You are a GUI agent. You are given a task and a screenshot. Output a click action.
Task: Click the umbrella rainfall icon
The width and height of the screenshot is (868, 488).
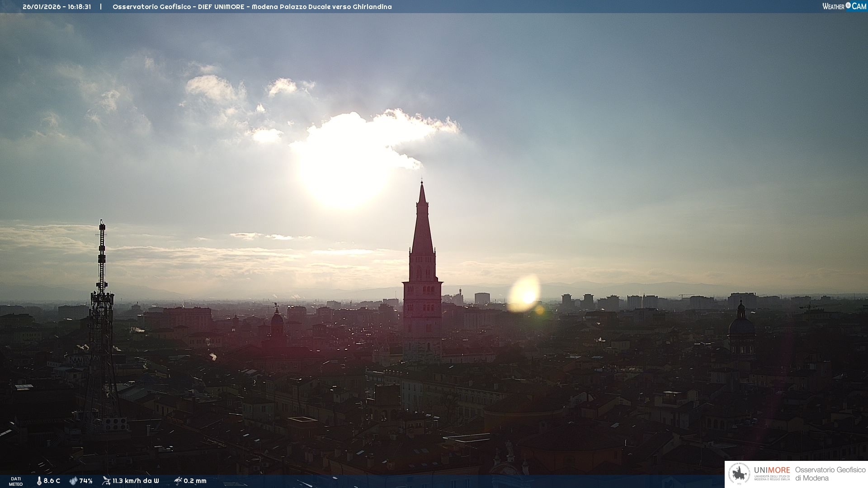178,481
